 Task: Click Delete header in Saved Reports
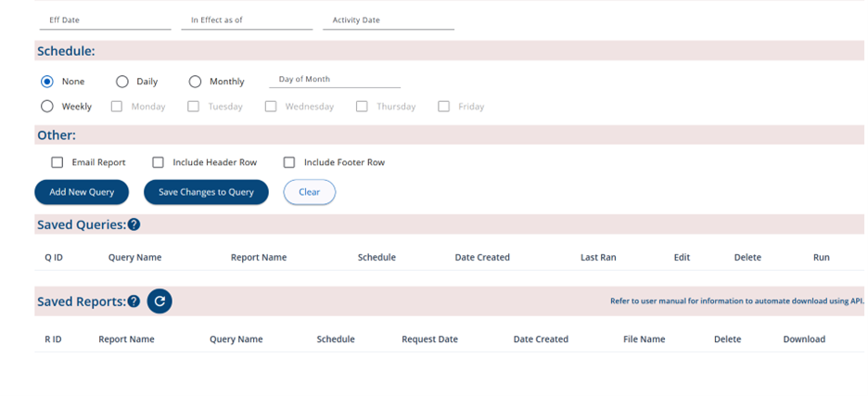(727, 339)
